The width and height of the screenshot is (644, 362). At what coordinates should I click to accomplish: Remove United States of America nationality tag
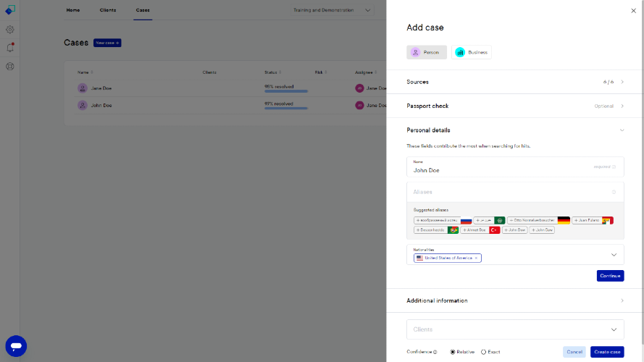477,258
